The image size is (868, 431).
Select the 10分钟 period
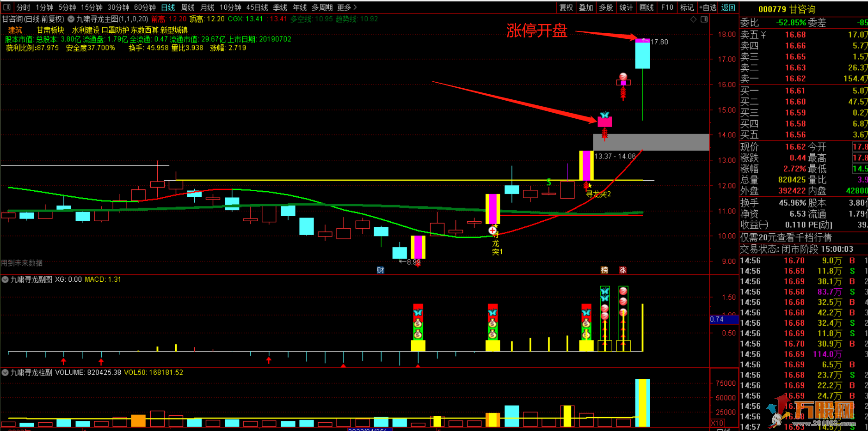coord(230,7)
